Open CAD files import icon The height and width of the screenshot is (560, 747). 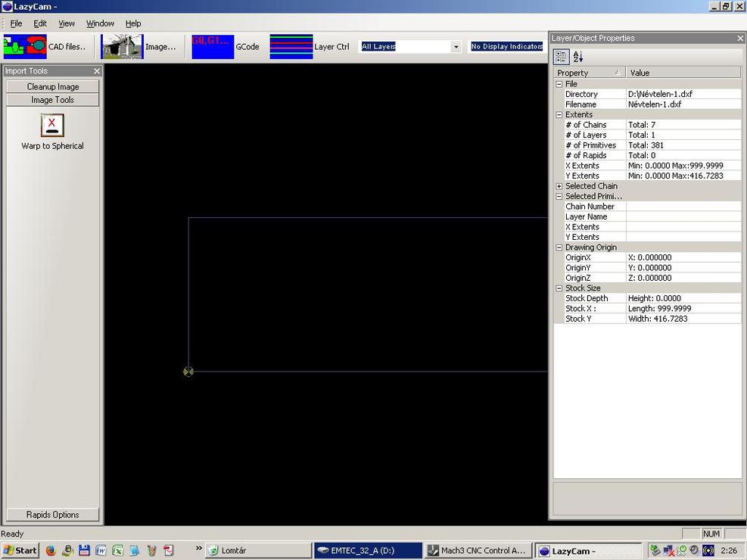[25, 46]
